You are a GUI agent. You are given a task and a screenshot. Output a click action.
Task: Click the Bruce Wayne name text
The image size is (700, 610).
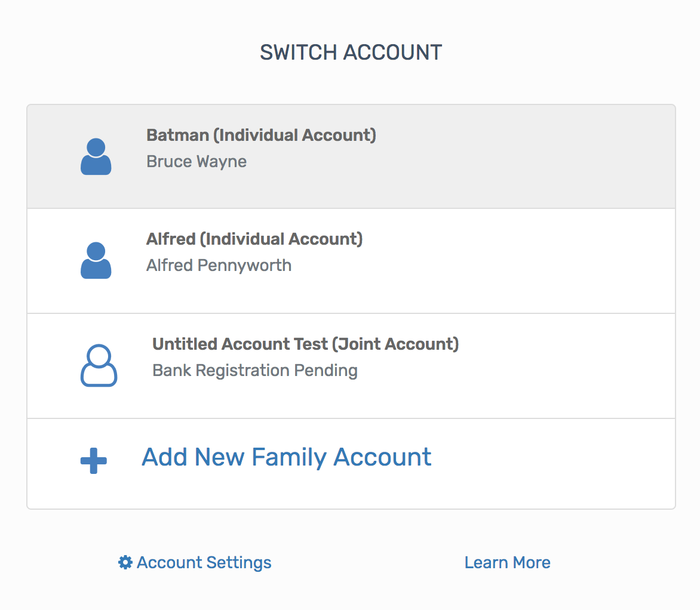click(197, 162)
